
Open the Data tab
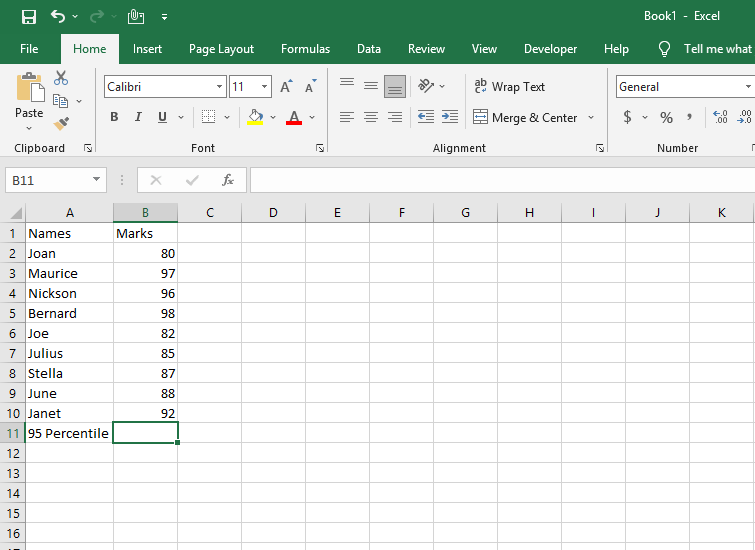[x=369, y=49]
